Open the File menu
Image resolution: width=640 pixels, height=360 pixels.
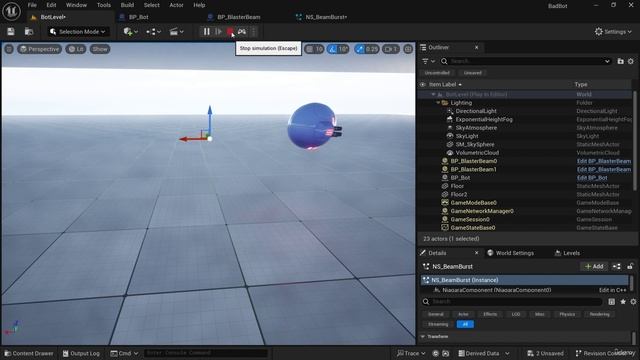pos(32,5)
